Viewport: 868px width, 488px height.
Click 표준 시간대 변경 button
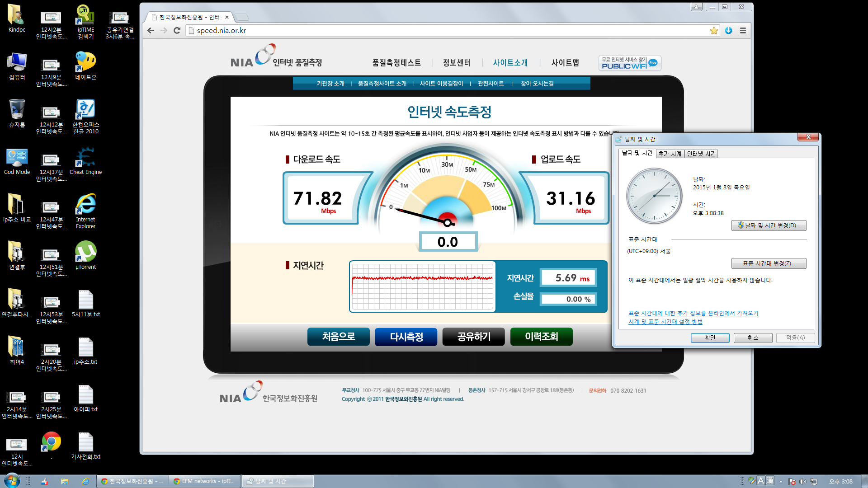(x=769, y=263)
